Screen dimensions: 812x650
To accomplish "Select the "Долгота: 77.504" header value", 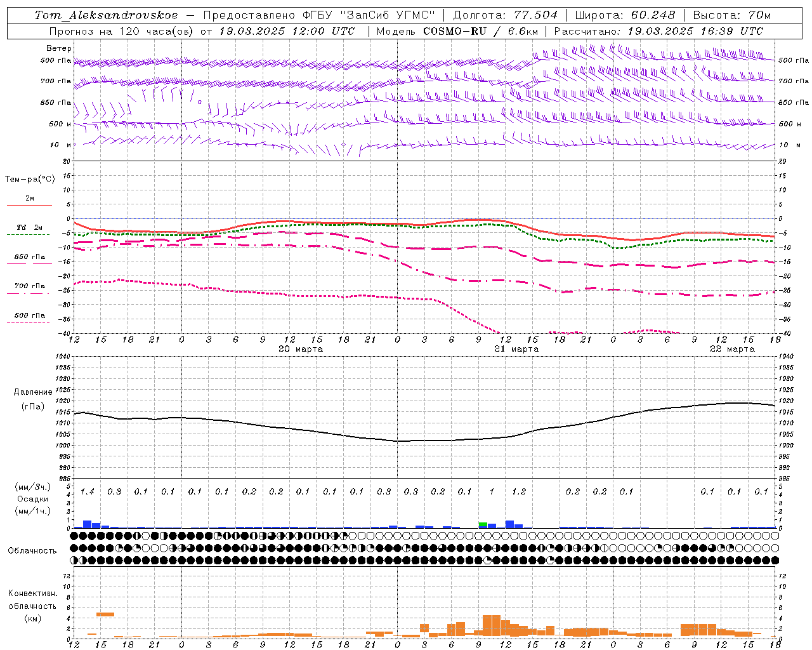I will point(506,15).
